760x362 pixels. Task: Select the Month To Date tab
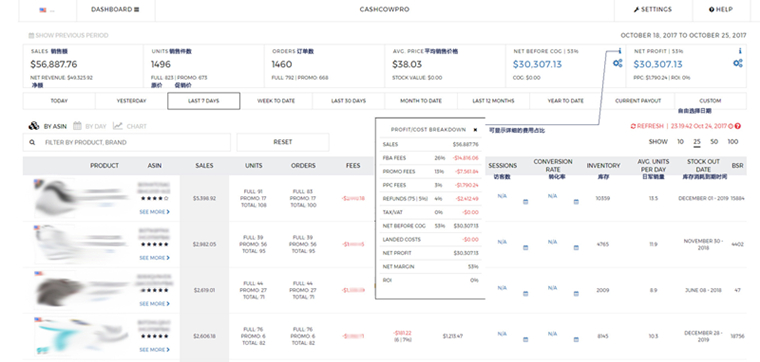tap(421, 101)
